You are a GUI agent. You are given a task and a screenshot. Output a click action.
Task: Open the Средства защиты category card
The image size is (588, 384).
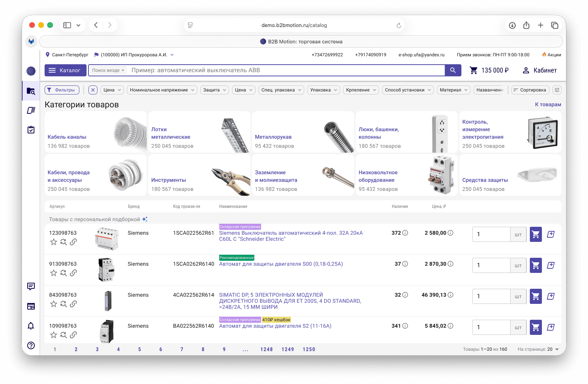coord(510,175)
